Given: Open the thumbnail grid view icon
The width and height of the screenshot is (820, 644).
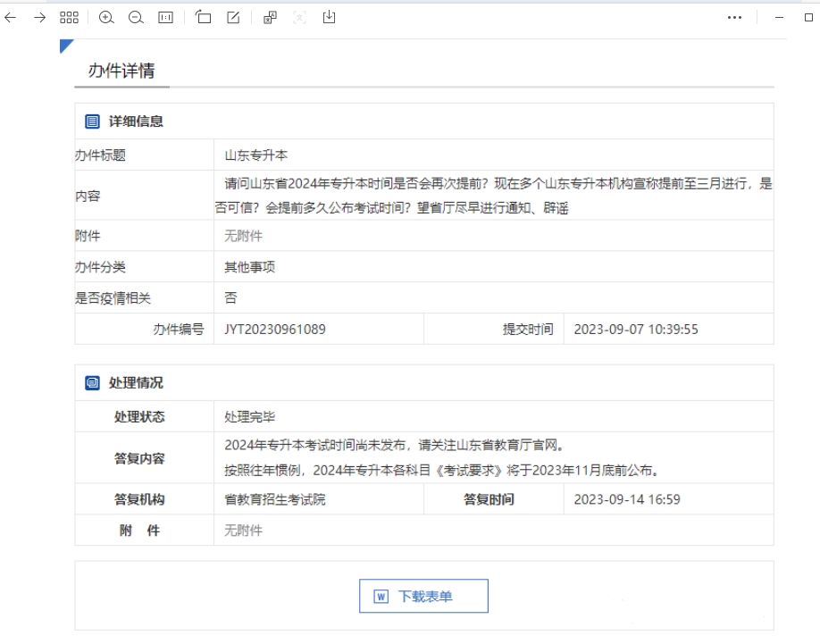Looking at the screenshot, I should coord(69,17).
